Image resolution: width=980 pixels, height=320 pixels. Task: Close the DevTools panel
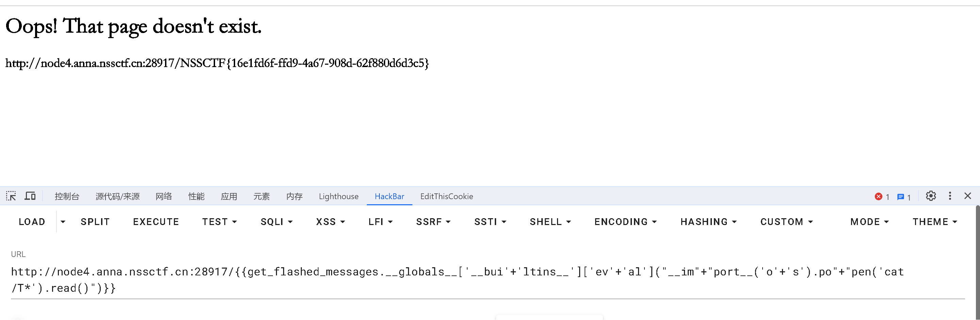968,196
